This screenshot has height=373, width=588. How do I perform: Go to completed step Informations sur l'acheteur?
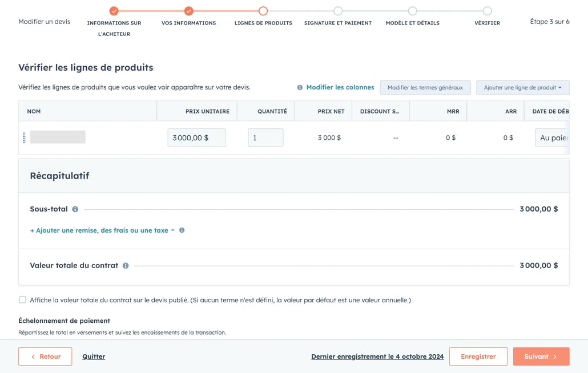pos(114,11)
